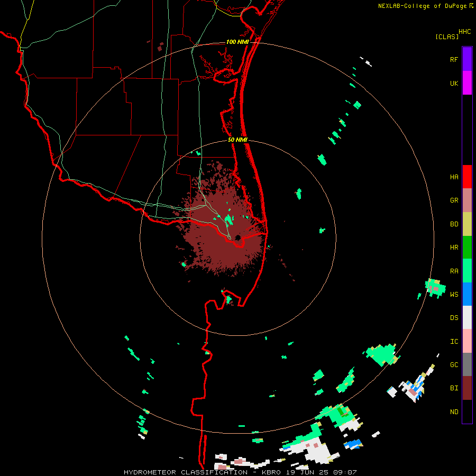476x476 pixels.
Task: Click the IC legend label
Action: point(454,342)
